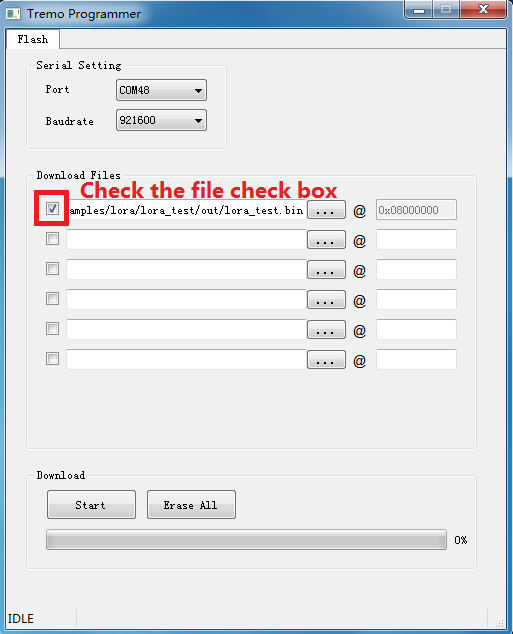Open the Port COM48 dropdown
The height and width of the screenshot is (634, 513).
coord(161,90)
